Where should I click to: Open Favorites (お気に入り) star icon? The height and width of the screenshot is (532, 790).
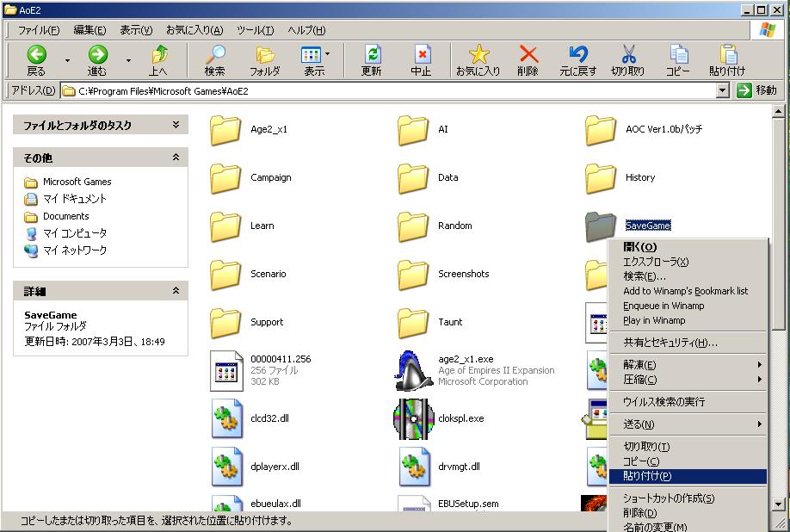[478, 60]
